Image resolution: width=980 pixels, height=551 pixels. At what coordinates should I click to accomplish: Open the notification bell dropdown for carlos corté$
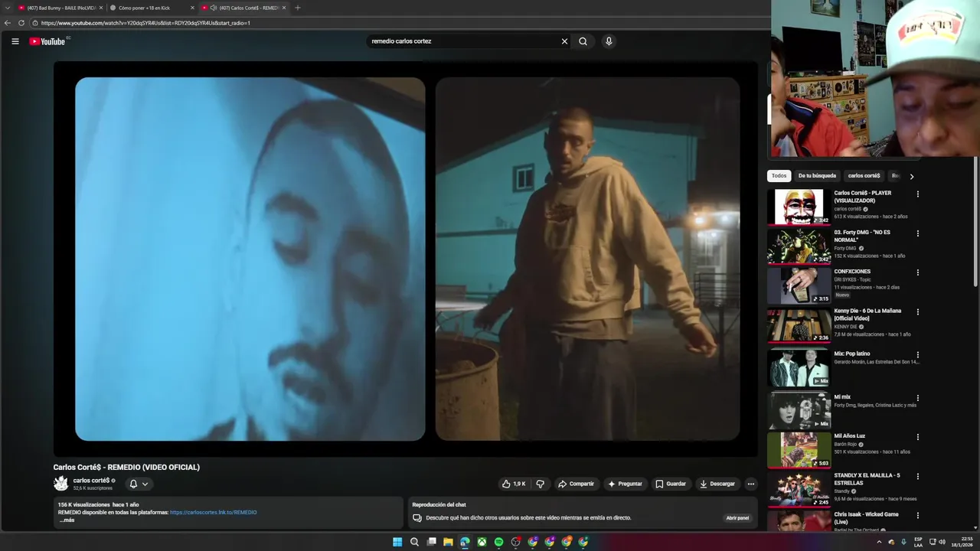tap(139, 484)
